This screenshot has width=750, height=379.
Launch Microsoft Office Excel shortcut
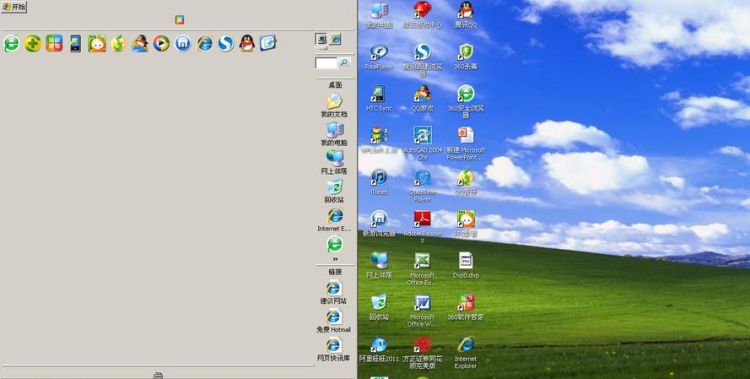422,268
